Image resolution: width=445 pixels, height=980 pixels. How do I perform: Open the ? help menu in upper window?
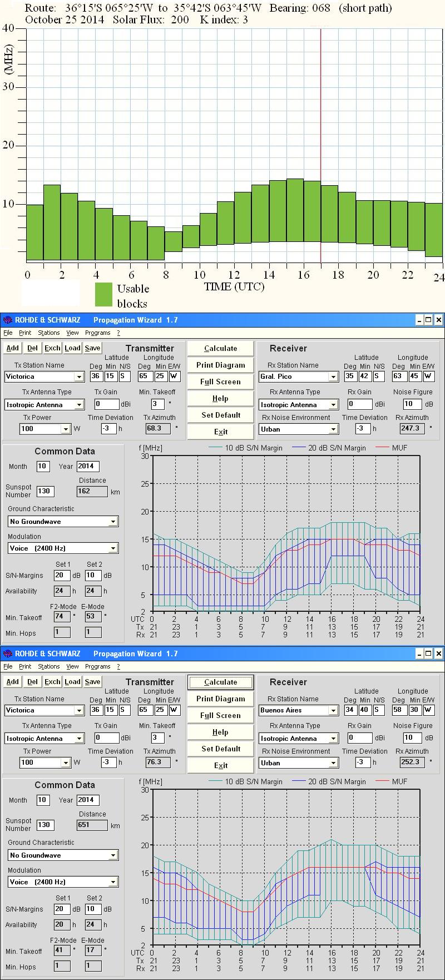coord(118,333)
